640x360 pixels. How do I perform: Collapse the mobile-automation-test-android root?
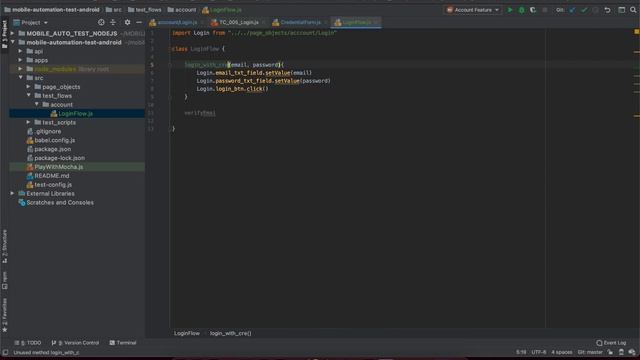click(x=13, y=42)
